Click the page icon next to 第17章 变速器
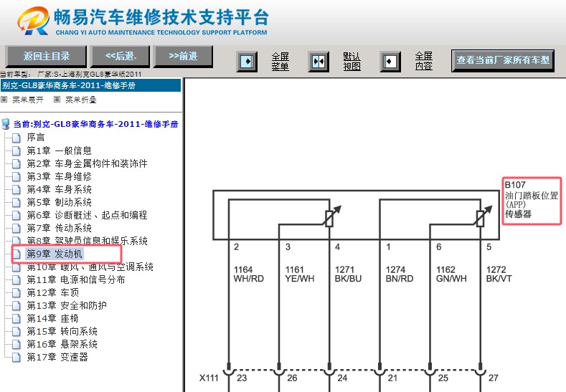The height and width of the screenshot is (392, 566). click(16, 358)
